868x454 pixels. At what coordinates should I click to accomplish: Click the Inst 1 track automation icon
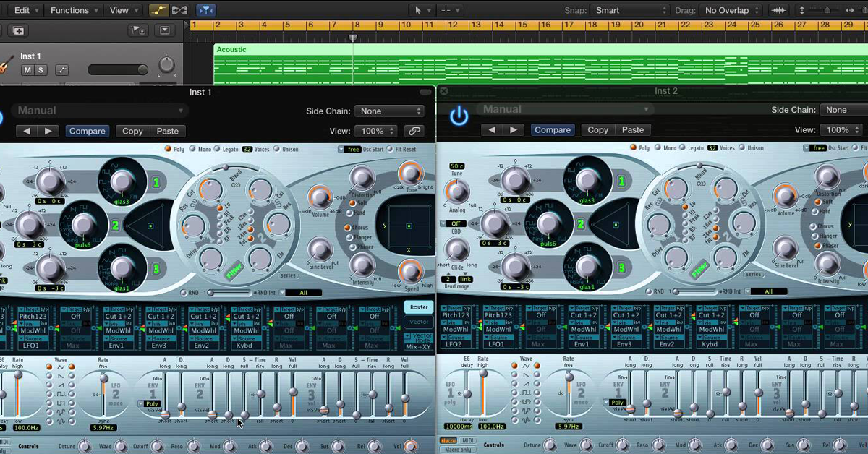coord(61,70)
